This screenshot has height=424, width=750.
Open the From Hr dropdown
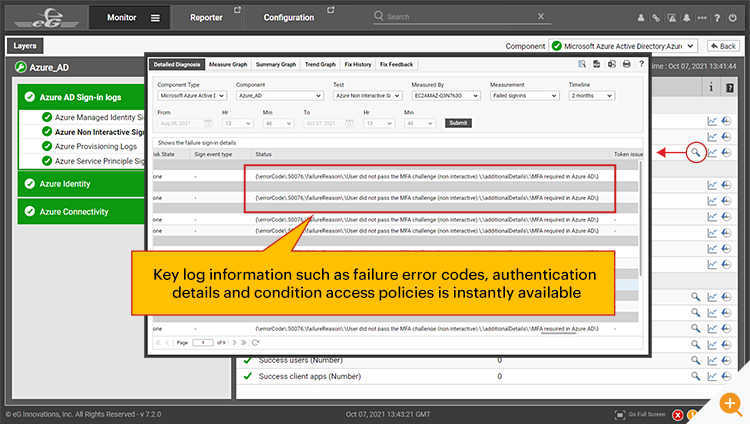237,123
